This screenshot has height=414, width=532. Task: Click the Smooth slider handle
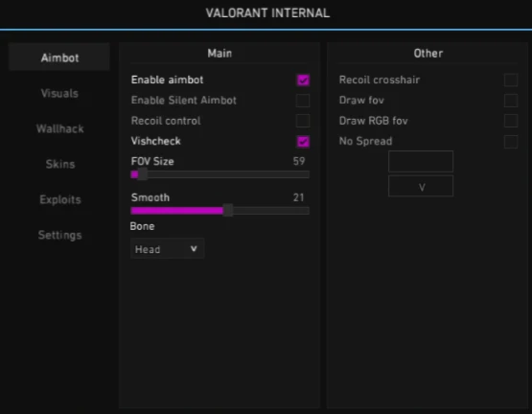[x=228, y=211]
